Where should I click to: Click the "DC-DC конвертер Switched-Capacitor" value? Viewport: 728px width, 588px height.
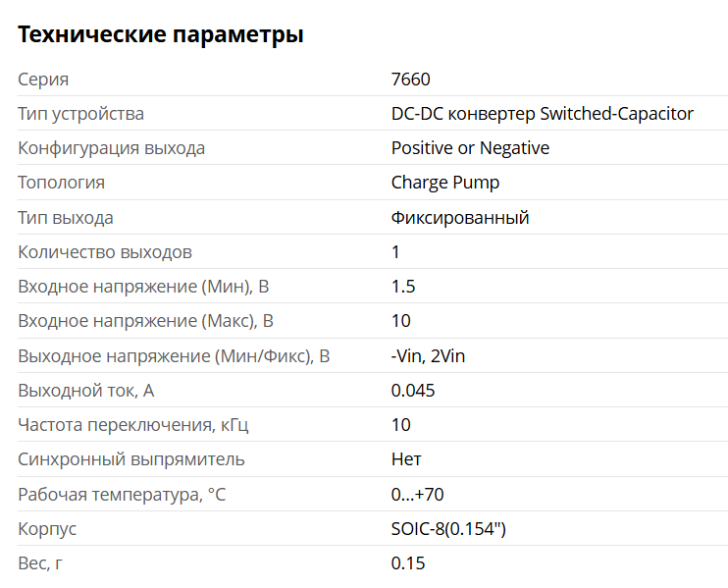point(542,114)
